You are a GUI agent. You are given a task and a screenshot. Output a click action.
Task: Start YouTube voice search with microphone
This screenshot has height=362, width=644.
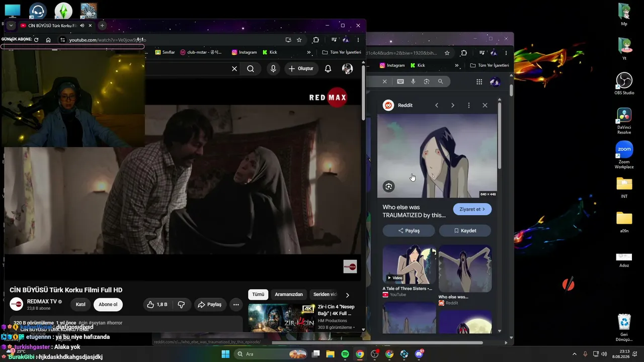point(273,69)
